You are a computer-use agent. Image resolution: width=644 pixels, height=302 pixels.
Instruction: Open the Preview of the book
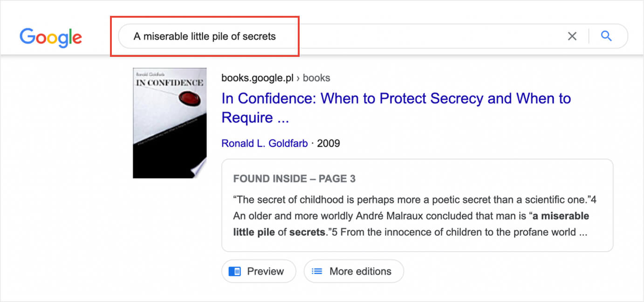259,271
